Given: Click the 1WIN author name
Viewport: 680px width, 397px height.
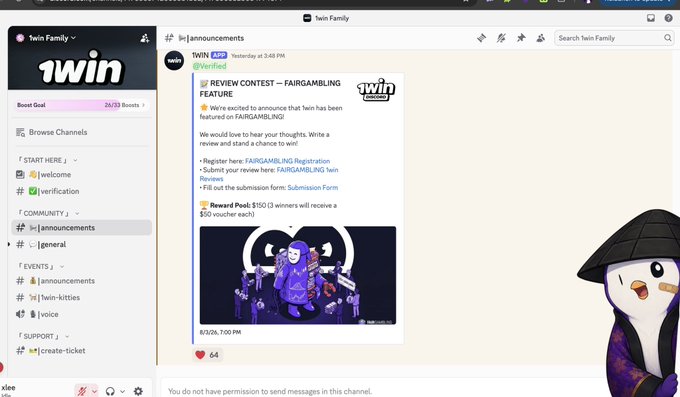Looking at the screenshot, I should pos(200,56).
